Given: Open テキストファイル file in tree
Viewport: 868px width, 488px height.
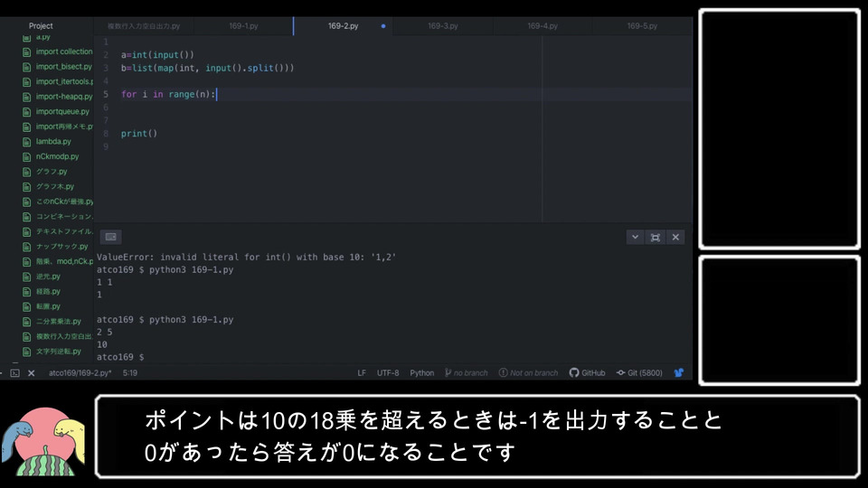Looking at the screenshot, I should (x=64, y=231).
